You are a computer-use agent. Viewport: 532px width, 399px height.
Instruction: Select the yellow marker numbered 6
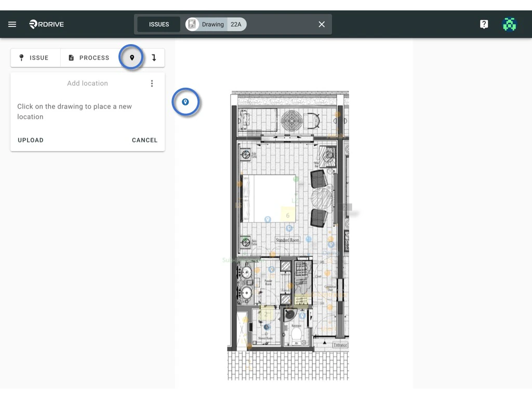[288, 215]
